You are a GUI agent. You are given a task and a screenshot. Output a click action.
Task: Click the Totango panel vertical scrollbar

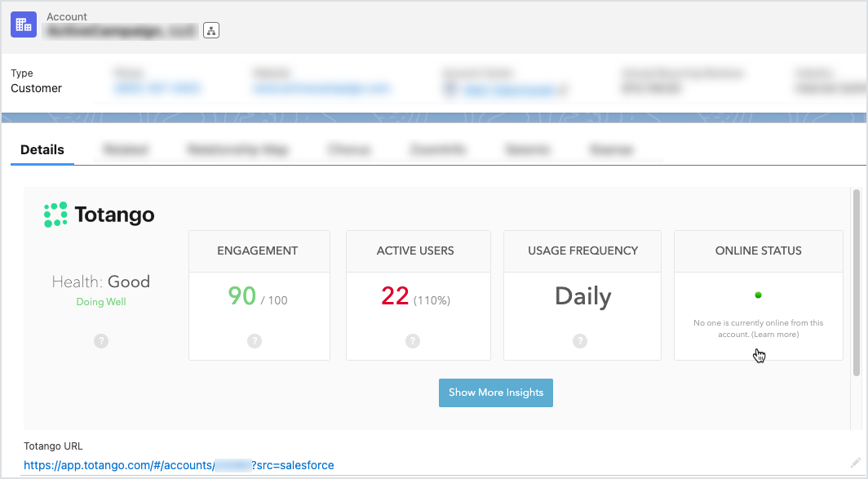click(857, 282)
